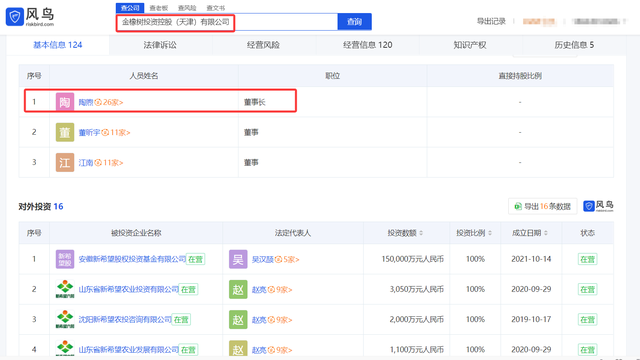This screenshot has height=360, width=640.
Task: Click the 3,050万元人民币 investment amount
Action: click(x=416, y=289)
